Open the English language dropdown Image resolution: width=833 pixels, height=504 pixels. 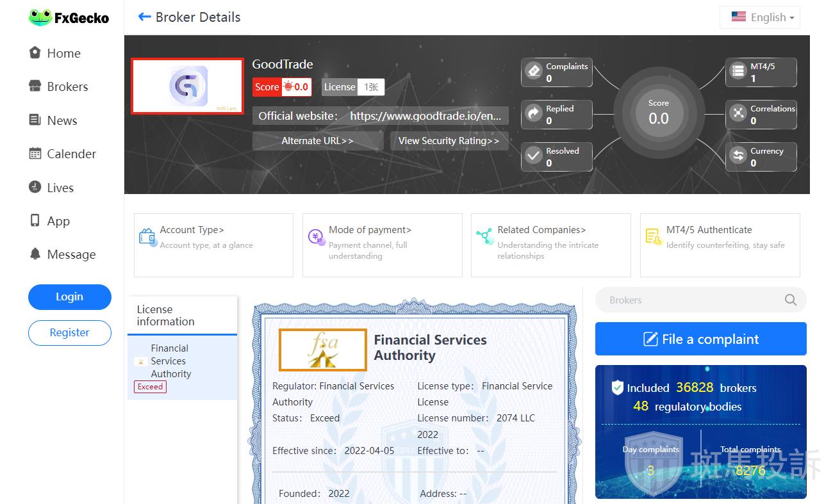pyautogui.click(x=759, y=17)
